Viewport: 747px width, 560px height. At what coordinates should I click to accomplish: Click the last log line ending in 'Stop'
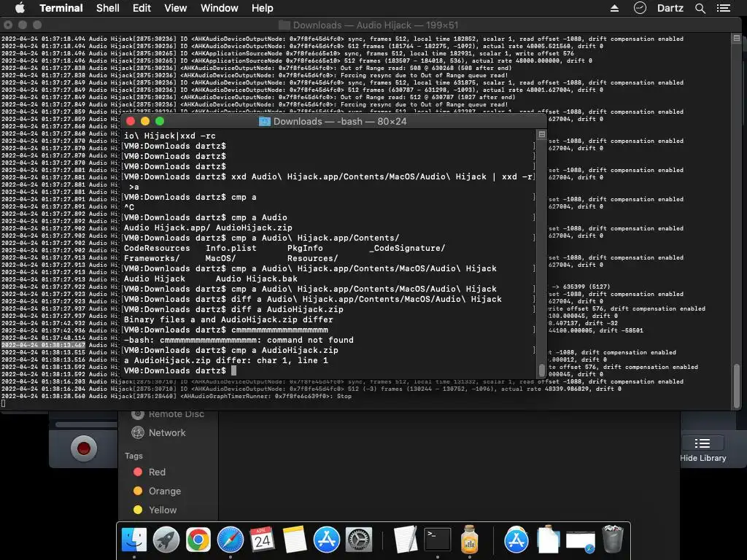[x=177, y=396]
